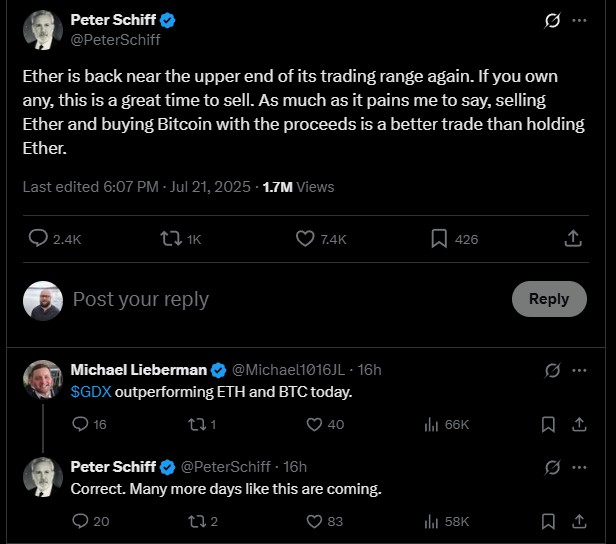The width and height of the screenshot is (616, 544).
Task: Click the Reply button
Action: pyautogui.click(x=549, y=299)
